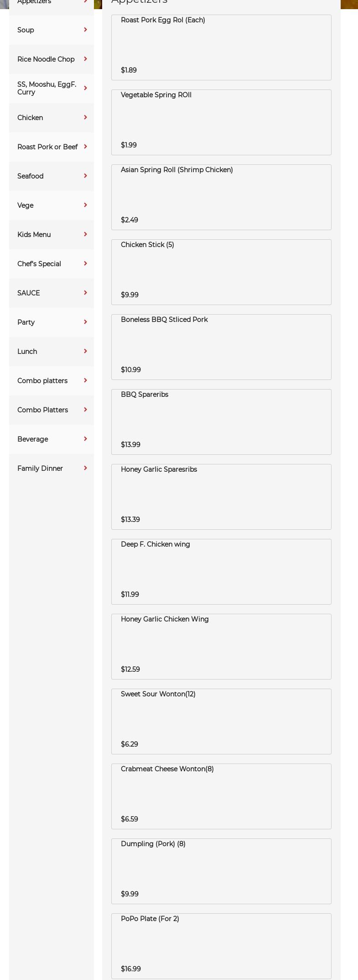
Task: Open the Chicken menu category
Action: pyautogui.click(x=30, y=118)
